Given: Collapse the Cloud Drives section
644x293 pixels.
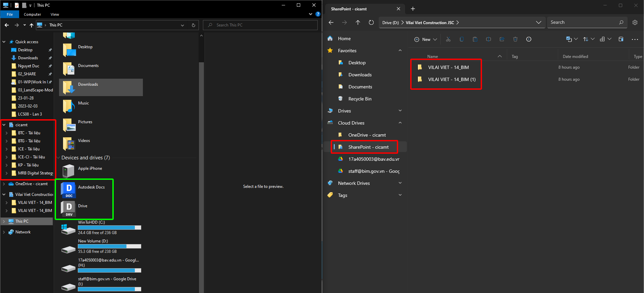Looking at the screenshot, I should pyautogui.click(x=400, y=123).
